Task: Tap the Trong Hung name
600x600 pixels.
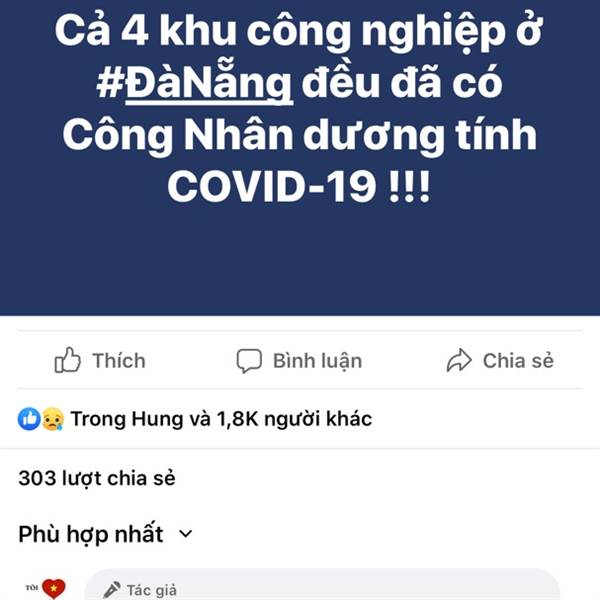Action: [x=127, y=419]
